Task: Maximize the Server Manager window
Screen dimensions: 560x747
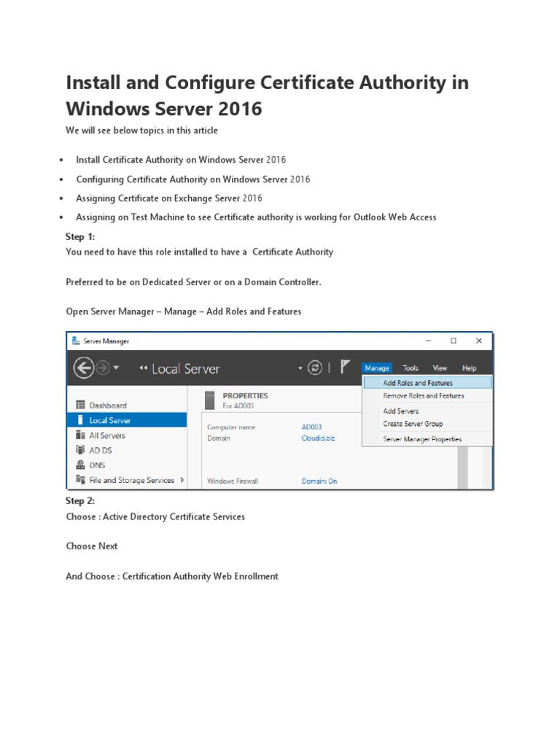Action: click(x=454, y=341)
